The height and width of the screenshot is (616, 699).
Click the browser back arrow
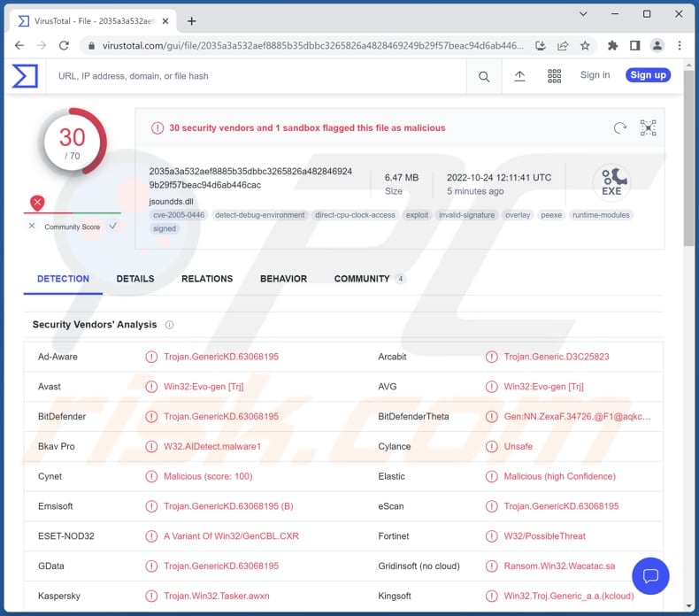19,45
